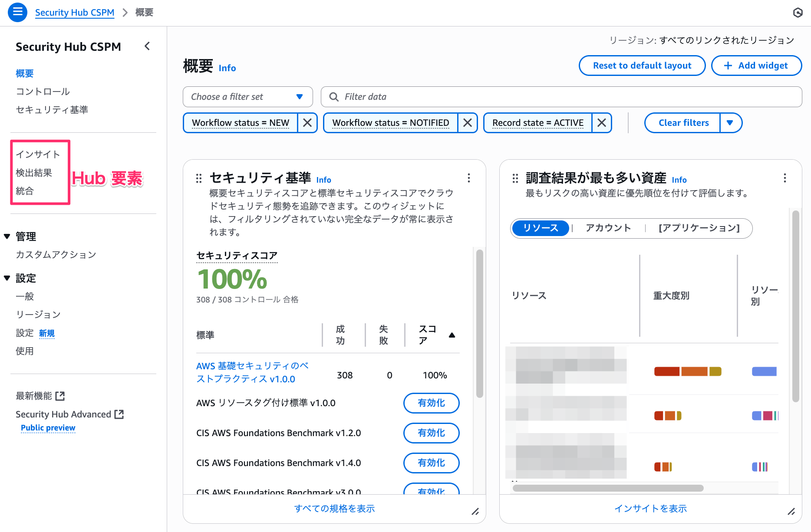Image resolution: width=811 pixels, height=532 pixels.
Task: Open the セキュリティ基準 widget options menu
Action: pos(469,178)
